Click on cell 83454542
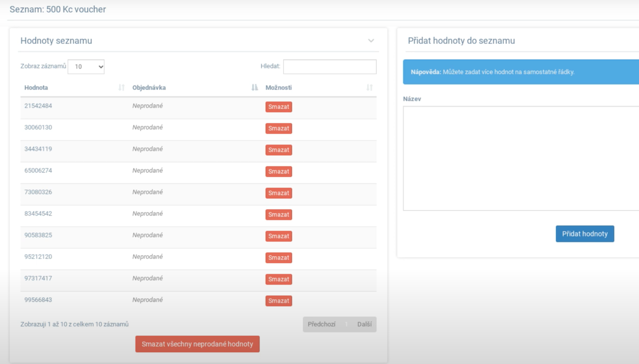The height and width of the screenshot is (364, 639). 38,213
